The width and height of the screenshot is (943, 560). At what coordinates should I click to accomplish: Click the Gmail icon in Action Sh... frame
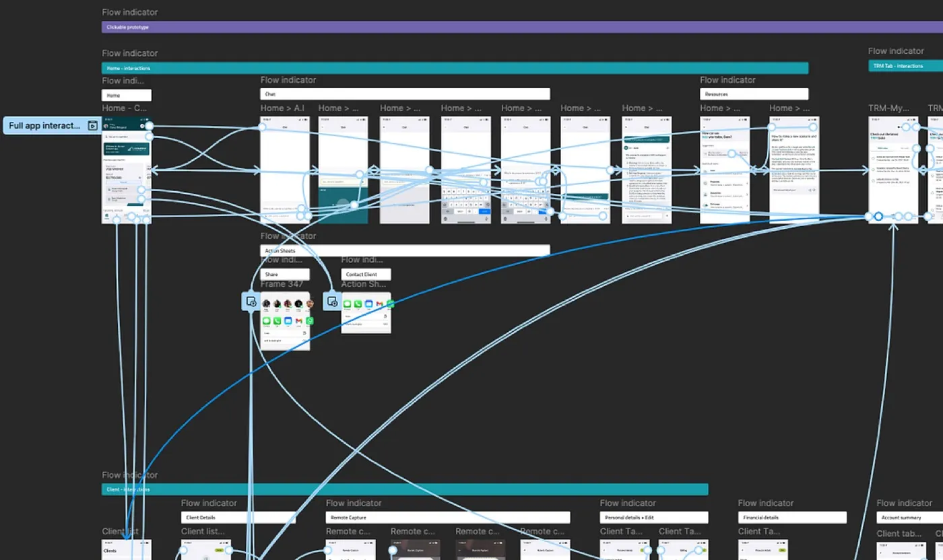click(379, 304)
